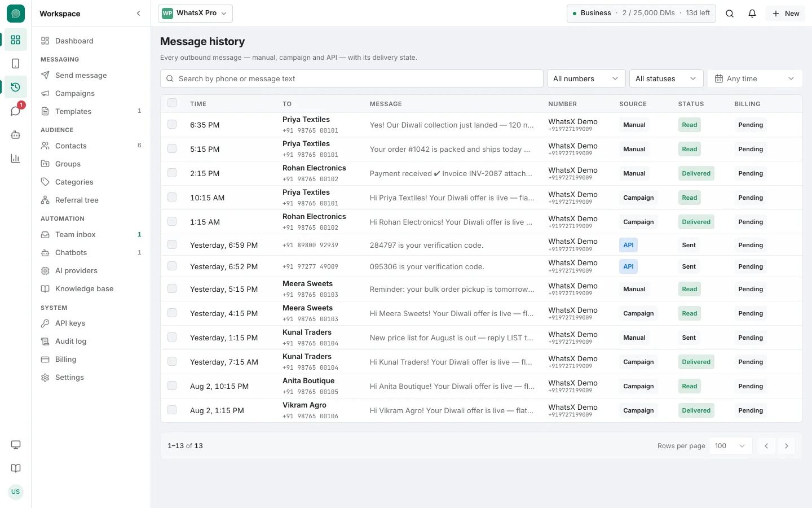Click phone number +91 89800 92939
The height and width of the screenshot is (508, 812).
click(310, 245)
